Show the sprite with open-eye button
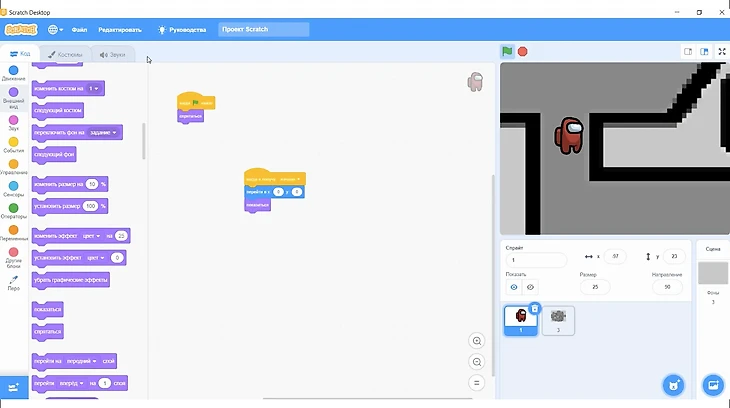 point(514,287)
